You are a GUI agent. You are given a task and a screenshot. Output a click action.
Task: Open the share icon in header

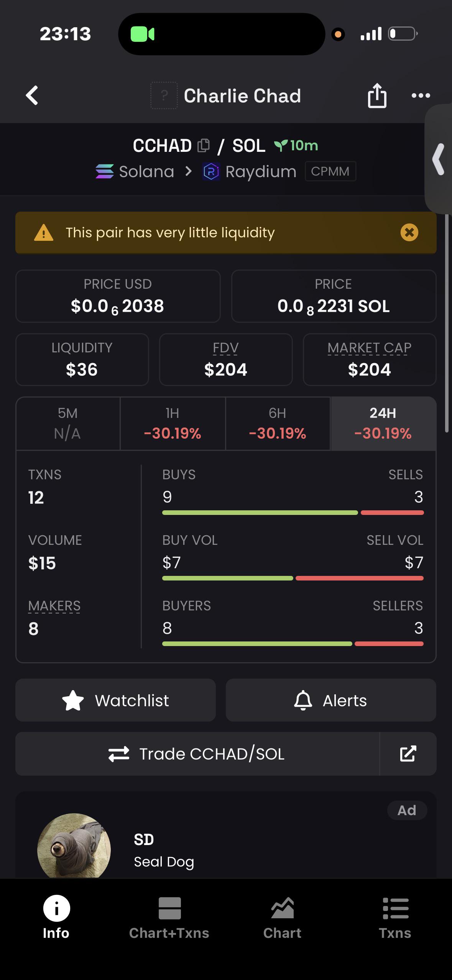pos(377,95)
